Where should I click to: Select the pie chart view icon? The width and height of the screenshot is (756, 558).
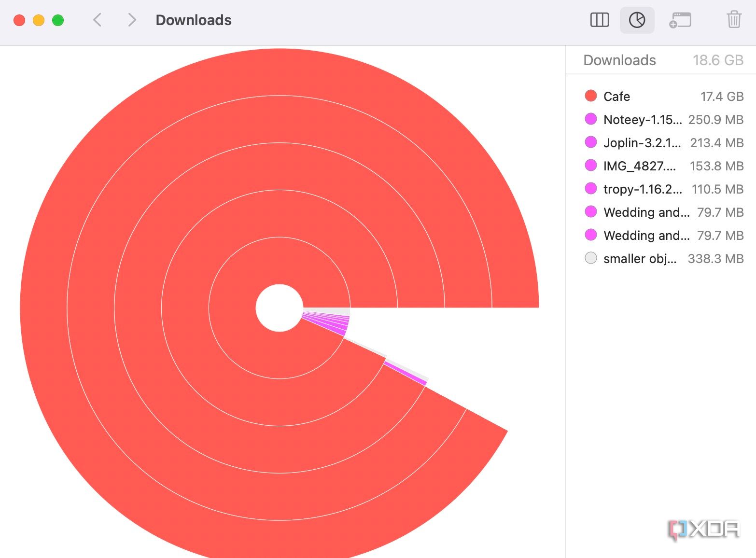637,20
